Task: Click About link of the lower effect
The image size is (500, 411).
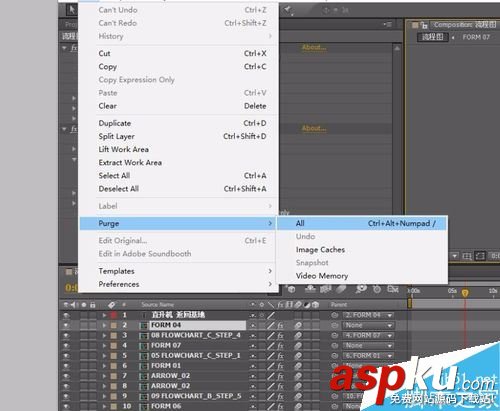Action: (x=314, y=128)
